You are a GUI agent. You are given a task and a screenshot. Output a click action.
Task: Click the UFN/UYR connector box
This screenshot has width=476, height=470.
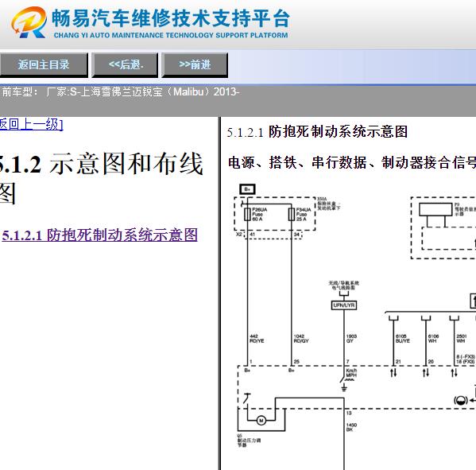click(344, 305)
